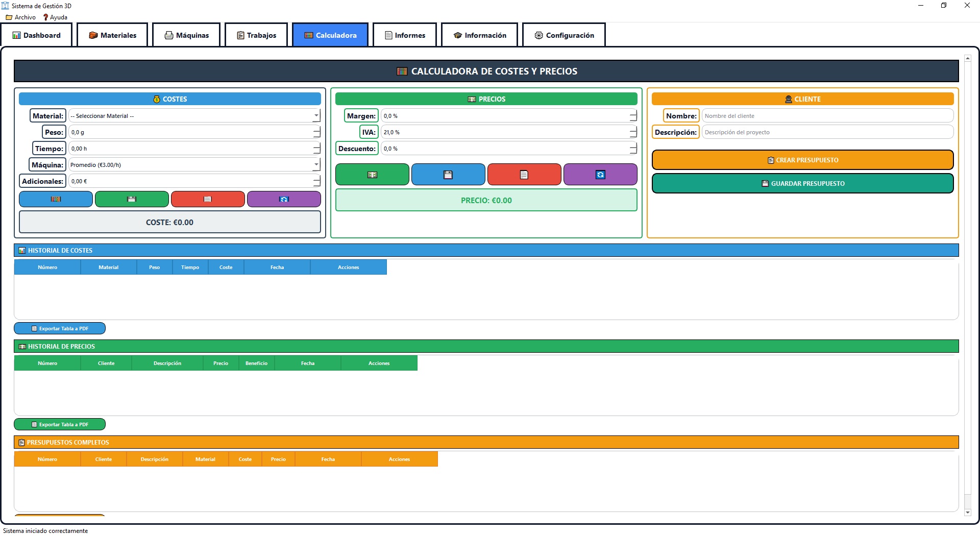The image size is (980, 536).
Task: Click the purple refresh button in Precios
Action: coord(600,175)
